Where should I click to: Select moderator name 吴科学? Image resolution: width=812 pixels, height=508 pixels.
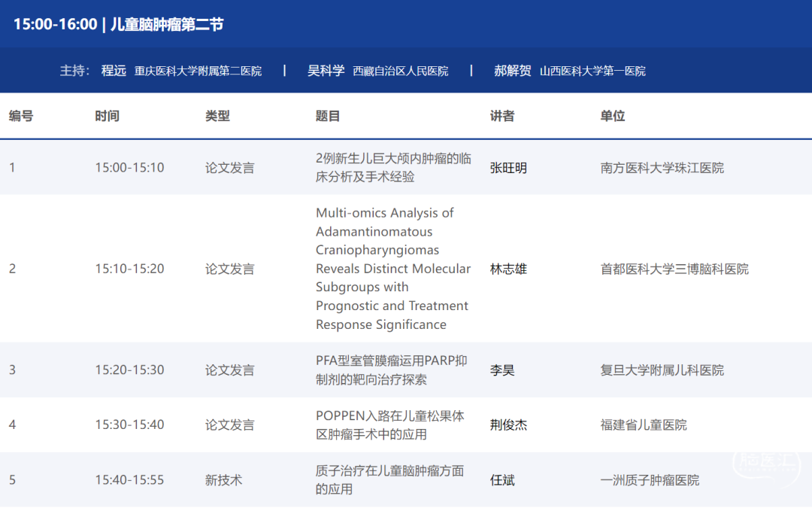(x=326, y=71)
